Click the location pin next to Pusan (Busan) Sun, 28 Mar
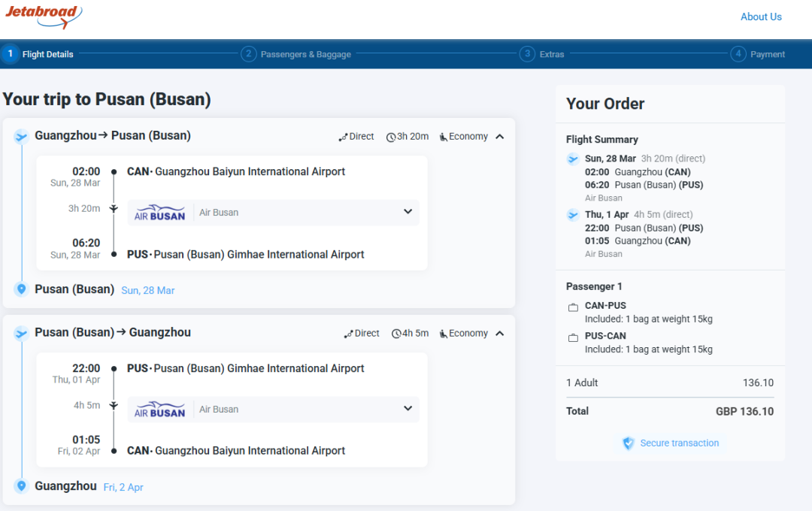The image size is (812, 511). tap(21, 289)
